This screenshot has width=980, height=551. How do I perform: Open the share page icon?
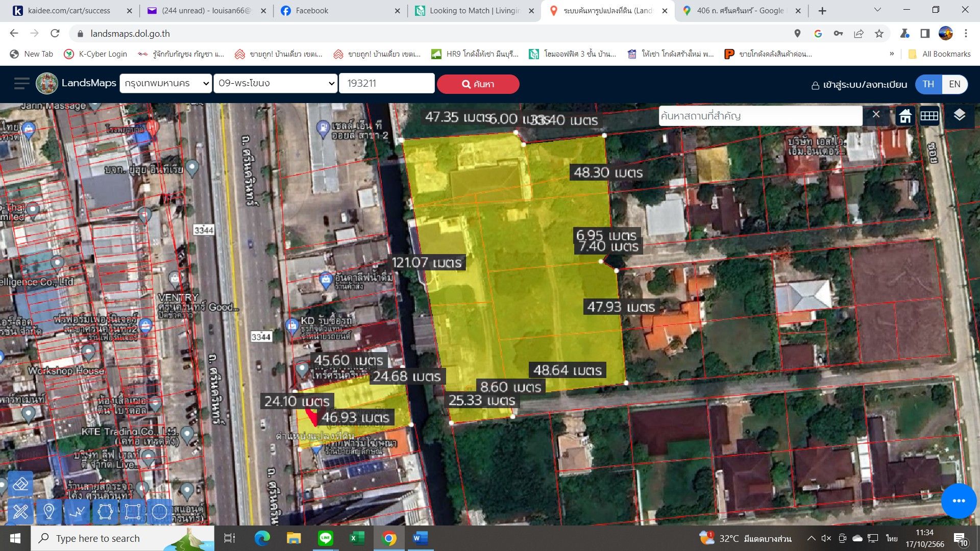click(x=859, y=34)
